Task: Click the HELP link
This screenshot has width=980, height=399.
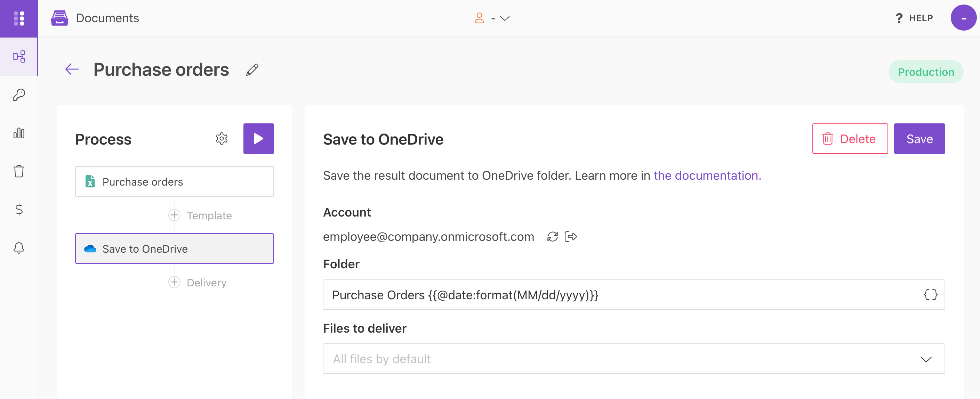Action: pyautogui.click(x=921, y=18)
